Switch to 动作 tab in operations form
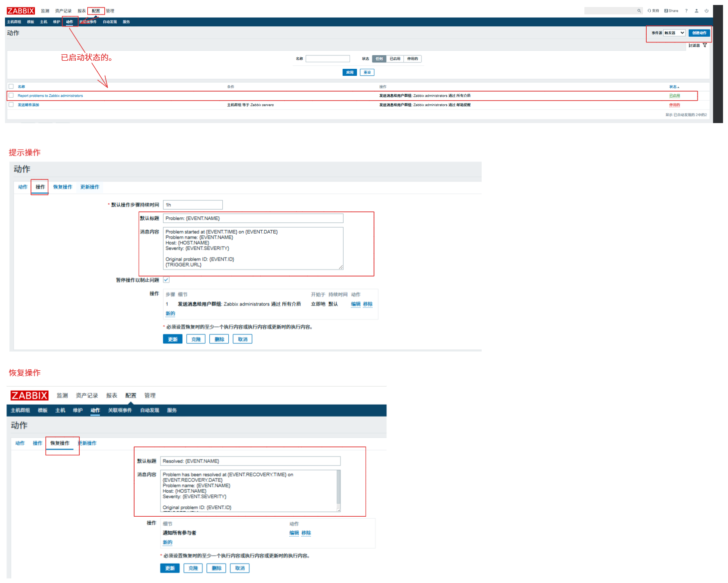Viewport: 728px width, 583px height. tap(22, 187)
